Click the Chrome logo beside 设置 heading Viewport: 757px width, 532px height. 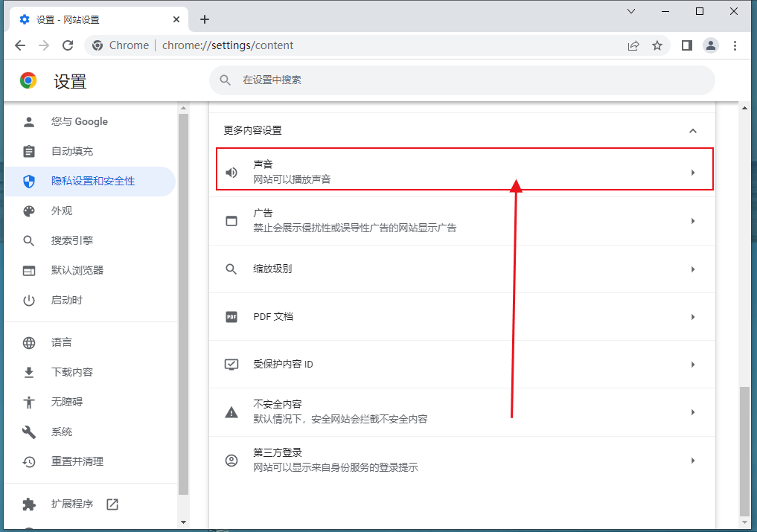pos(28,80)
